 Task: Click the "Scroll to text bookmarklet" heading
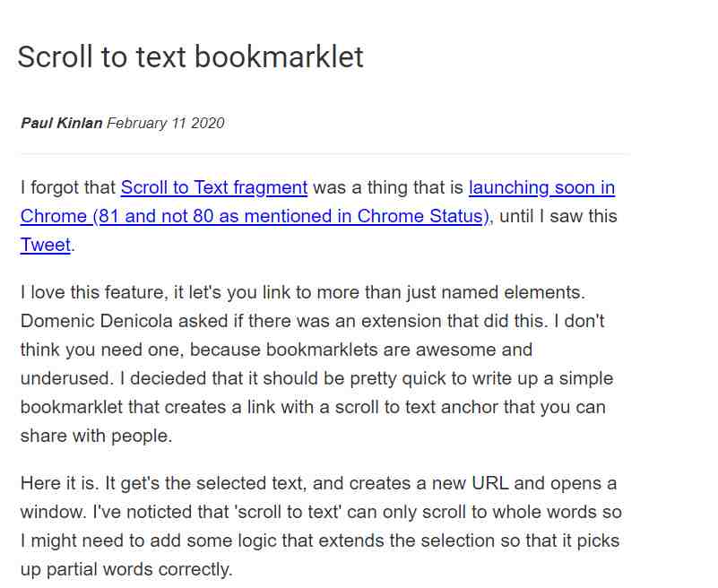coord(191,56)
